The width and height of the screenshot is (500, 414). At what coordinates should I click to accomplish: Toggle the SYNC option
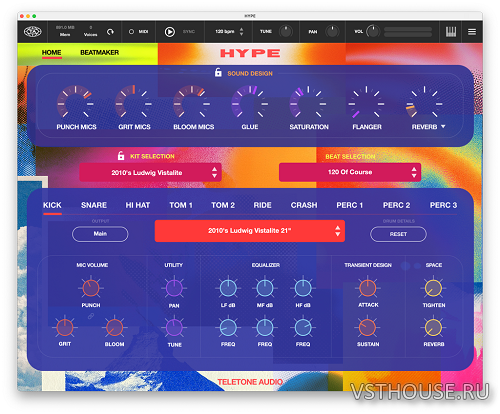point(189,32)
